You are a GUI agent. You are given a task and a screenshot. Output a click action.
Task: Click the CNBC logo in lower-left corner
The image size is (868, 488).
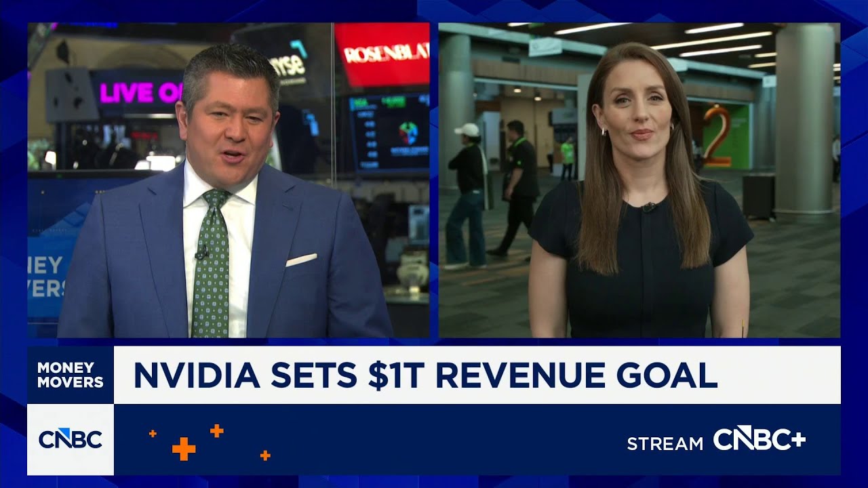point(71,439)
